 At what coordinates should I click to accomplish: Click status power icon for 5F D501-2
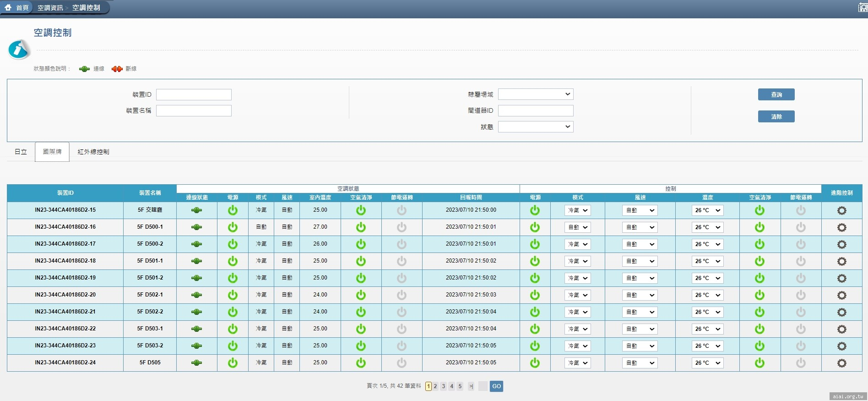233,278
